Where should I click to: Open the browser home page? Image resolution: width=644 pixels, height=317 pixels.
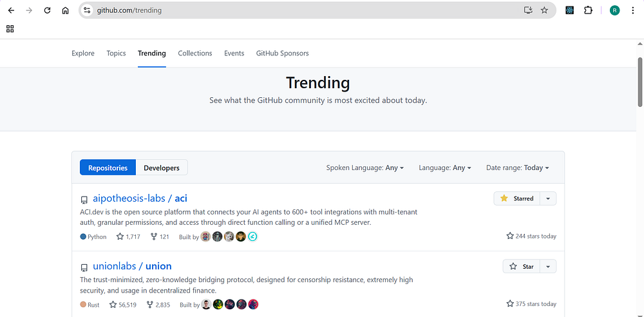coord(65,10)
